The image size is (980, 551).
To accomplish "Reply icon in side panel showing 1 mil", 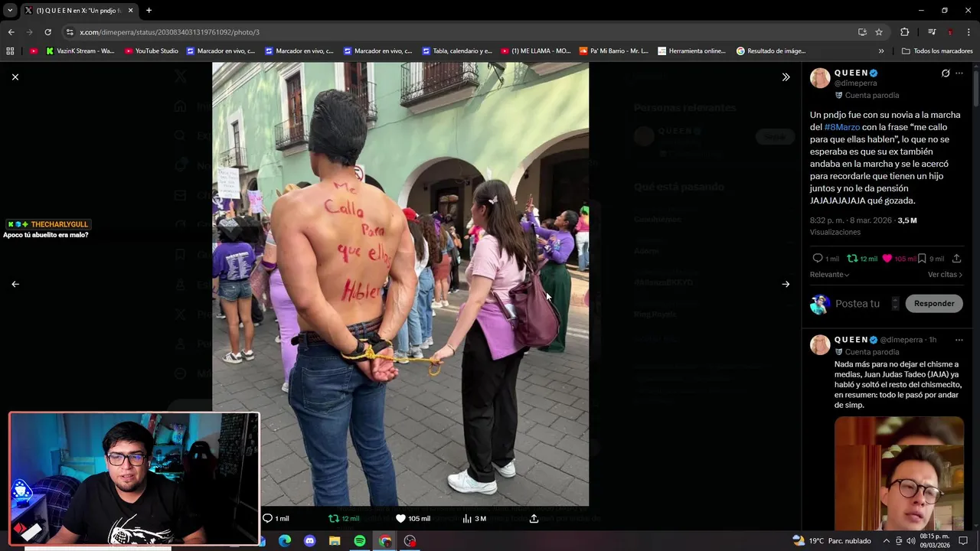I will point(818,259).
